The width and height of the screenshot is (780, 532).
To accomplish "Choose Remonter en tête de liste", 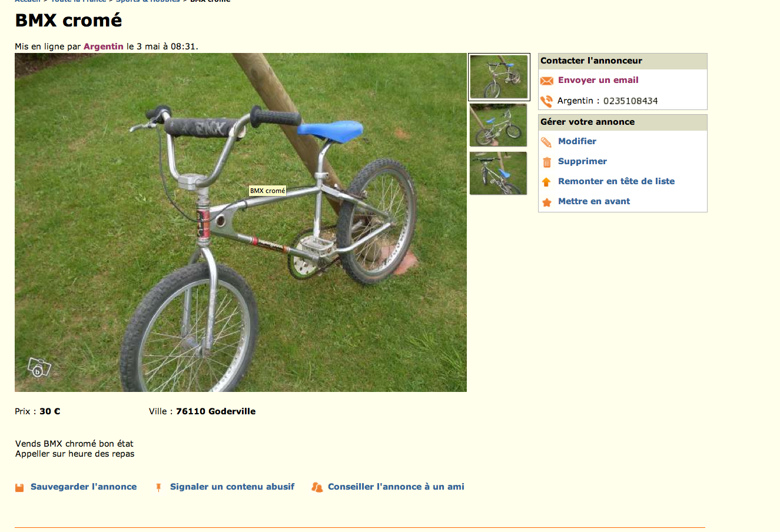I will [616, 181].
